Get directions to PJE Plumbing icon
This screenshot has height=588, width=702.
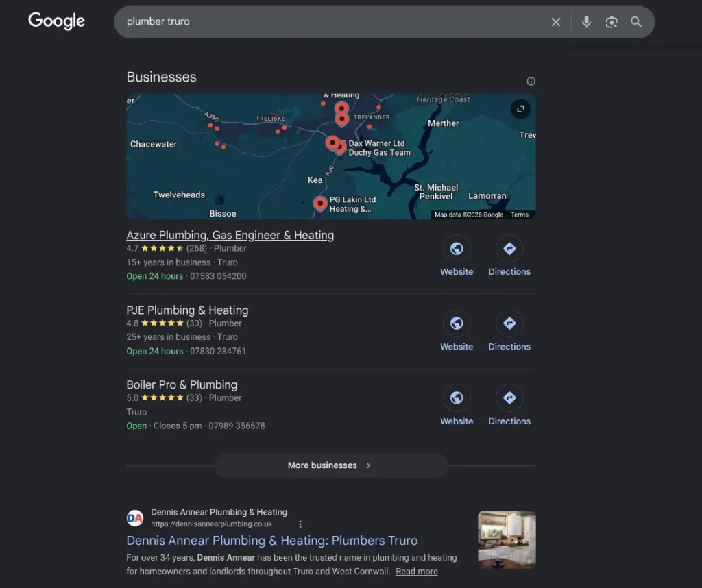(509, 323)
